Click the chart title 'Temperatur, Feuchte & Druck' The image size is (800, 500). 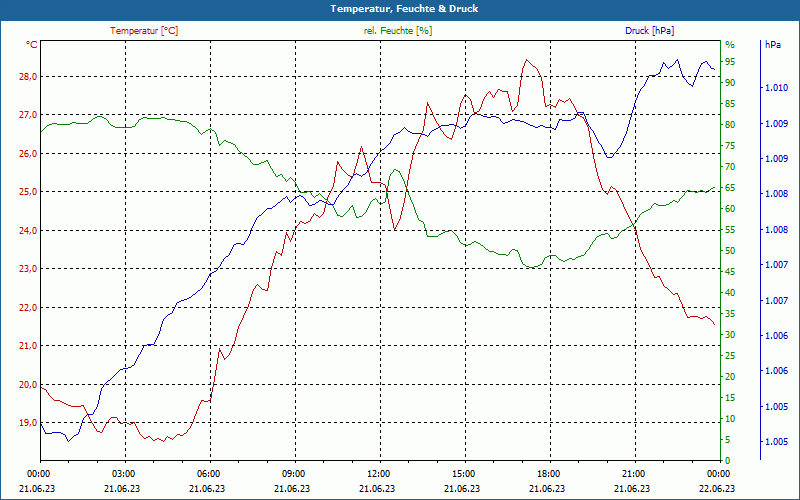pyautogui.click(x=404, y=9)
